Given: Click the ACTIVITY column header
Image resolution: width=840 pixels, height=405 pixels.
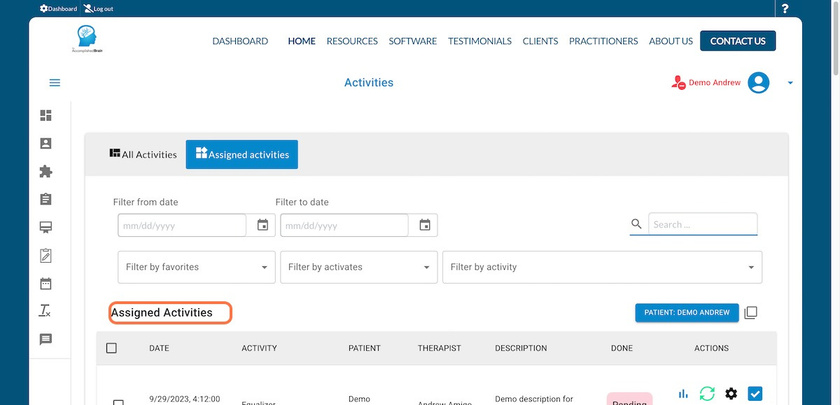Looking at the screenshot, I should [x=259, y=348].
